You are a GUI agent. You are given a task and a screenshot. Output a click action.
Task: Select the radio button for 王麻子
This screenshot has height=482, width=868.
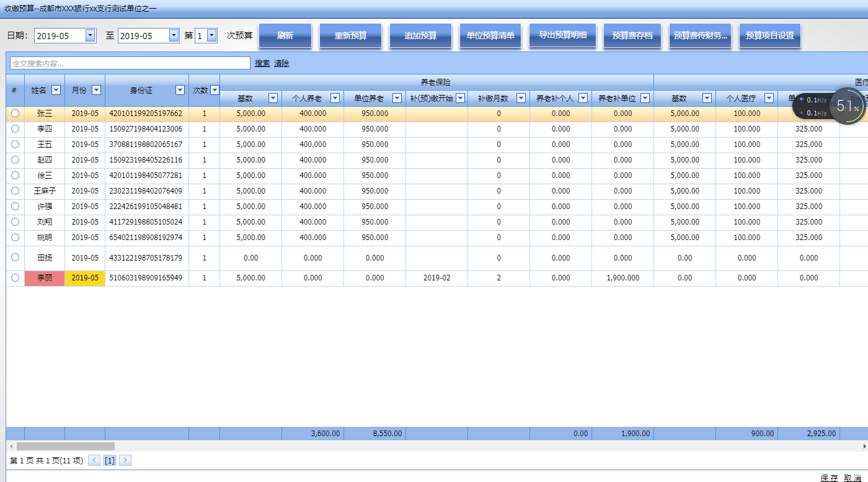coord(15,191)
